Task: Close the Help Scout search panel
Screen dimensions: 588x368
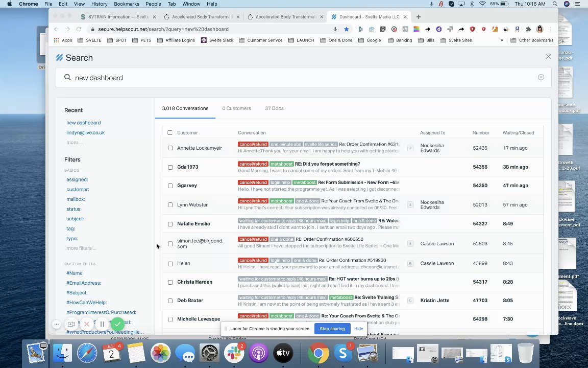Action: click(548, 56)
